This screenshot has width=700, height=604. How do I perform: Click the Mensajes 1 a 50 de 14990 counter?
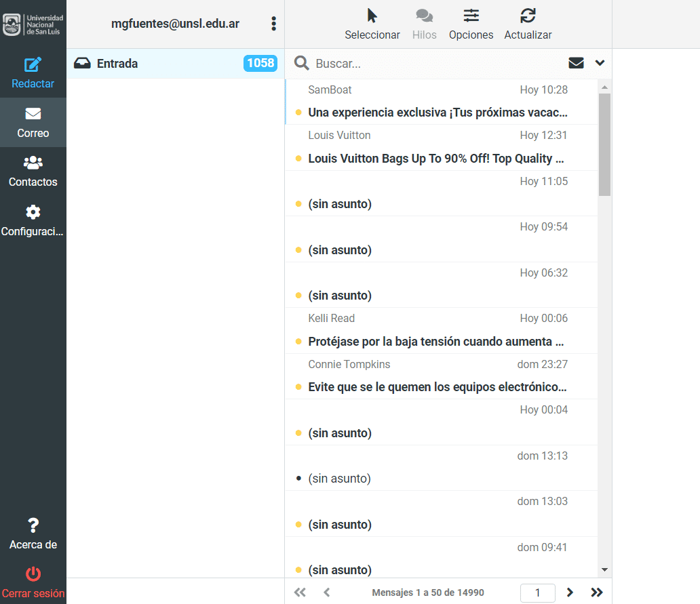tap(428, 592)
